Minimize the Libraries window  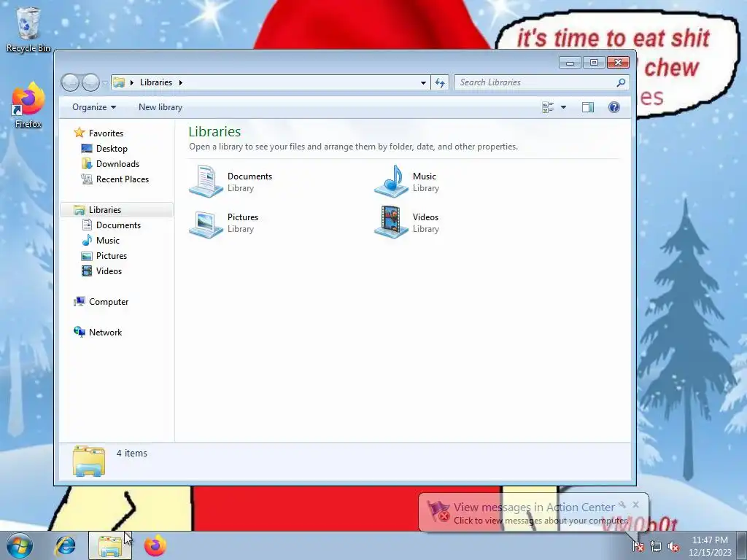pos(570,63)
